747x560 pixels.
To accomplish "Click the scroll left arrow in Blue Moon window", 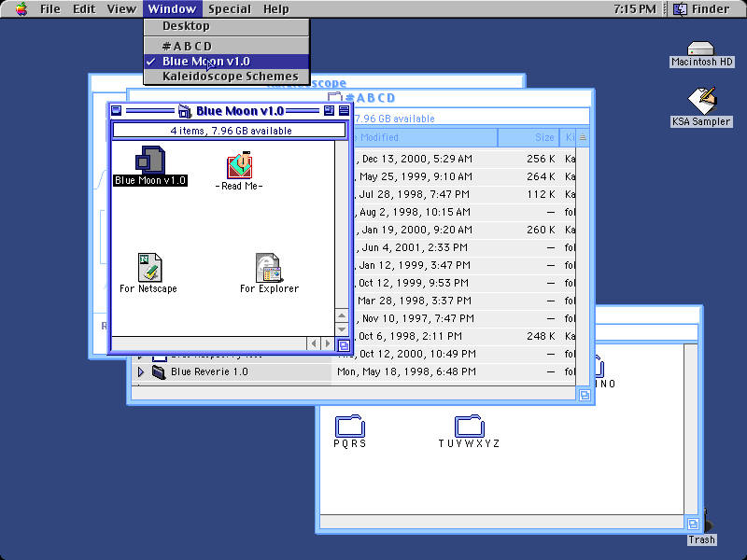I will point(314,343).
